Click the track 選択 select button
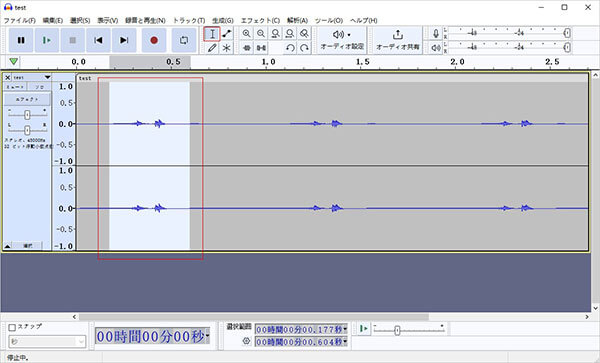 (28, 246)
